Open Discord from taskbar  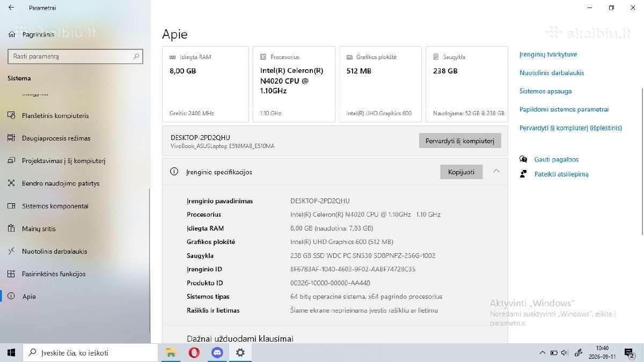click(x=217, y=352)
